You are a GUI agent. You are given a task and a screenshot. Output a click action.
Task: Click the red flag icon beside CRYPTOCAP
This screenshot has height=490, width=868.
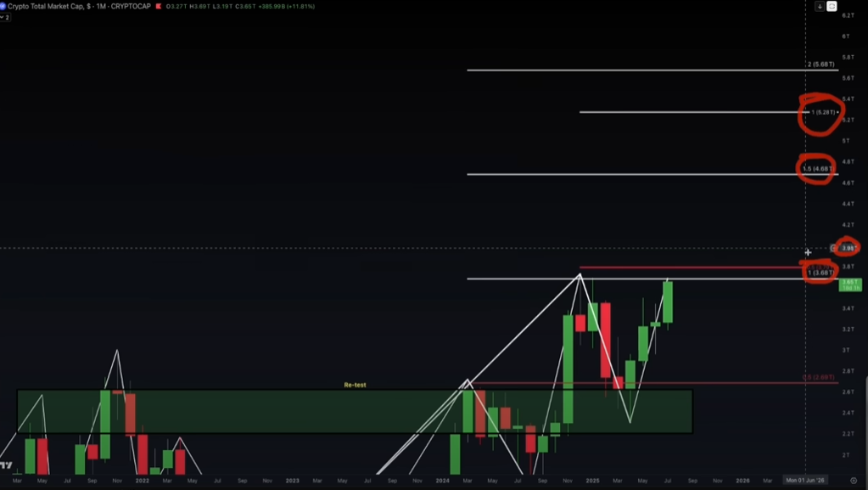(x=159, y=6)
